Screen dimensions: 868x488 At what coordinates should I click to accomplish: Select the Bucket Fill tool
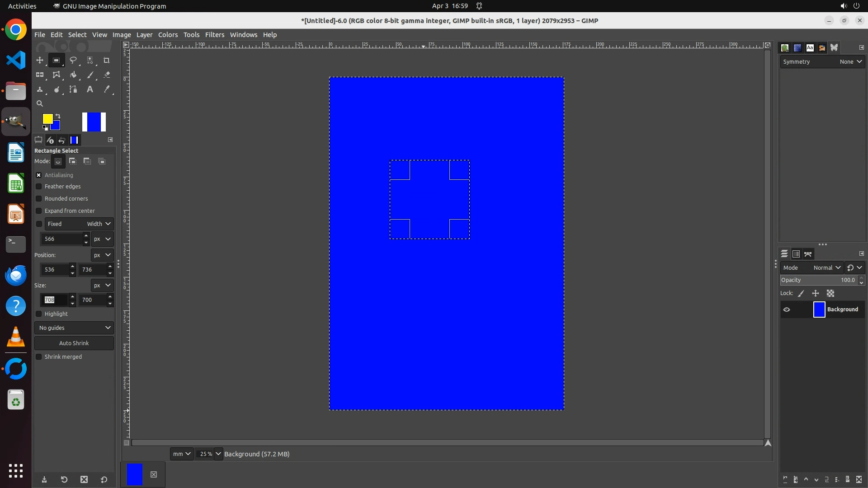(73, 75)
